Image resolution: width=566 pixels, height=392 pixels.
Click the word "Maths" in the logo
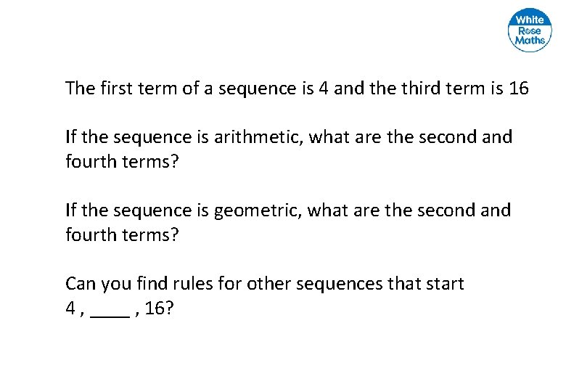[x=530, y=41]
